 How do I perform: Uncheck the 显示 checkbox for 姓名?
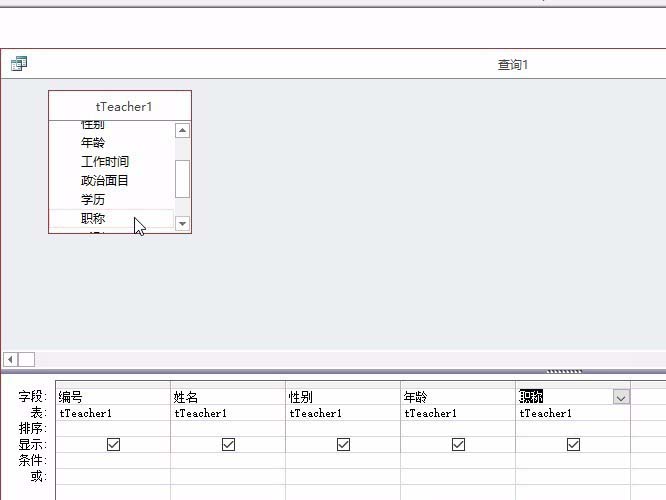(229, 445)
